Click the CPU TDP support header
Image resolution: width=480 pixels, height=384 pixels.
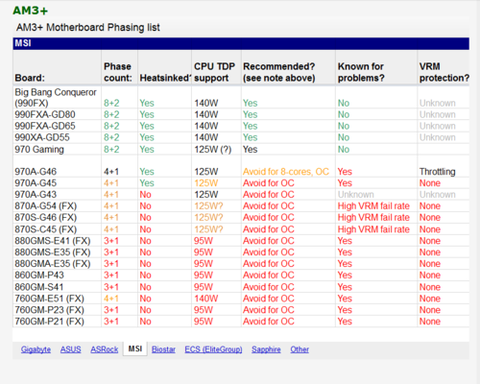[x=215, y=72]
